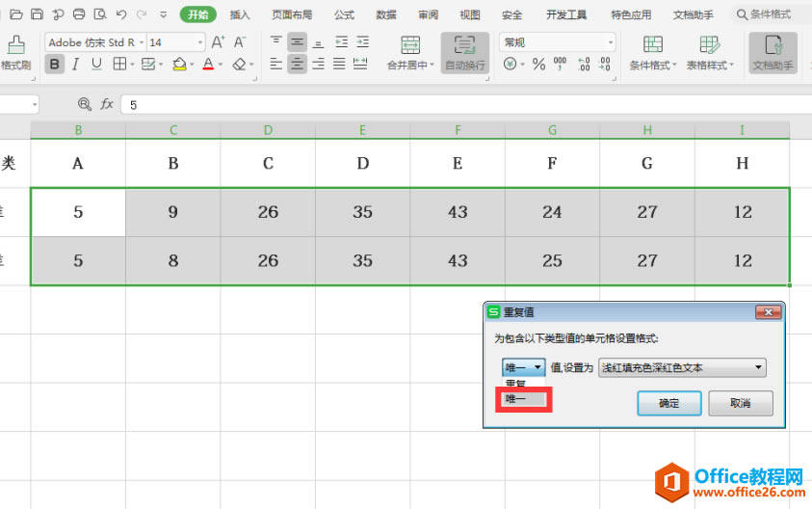Expand the currency style dropdown arrow
This screenshot has width=812, height=509.
[x=522, y=65]
